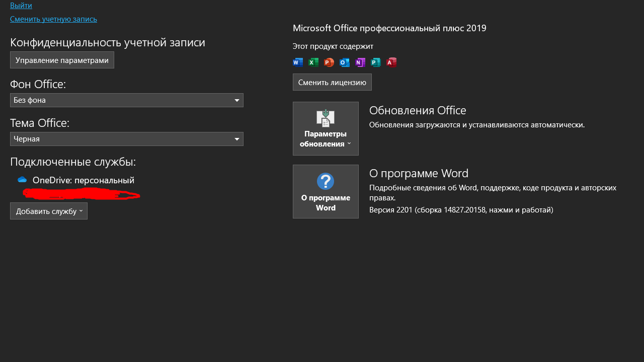Click the Excel app icon
The image size is (644, 362).
(313, 62)
